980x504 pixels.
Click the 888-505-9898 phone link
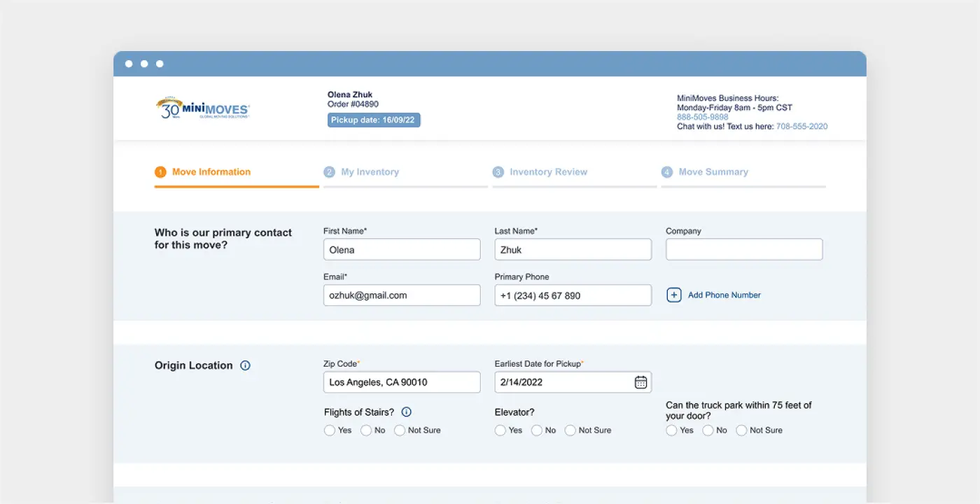click(x=702, y=118)
